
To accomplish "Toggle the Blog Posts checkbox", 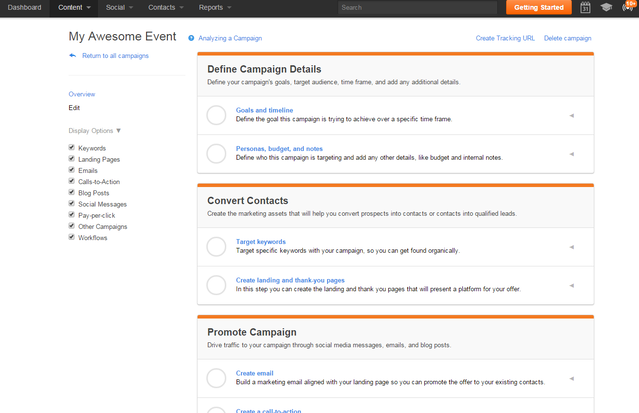I will [x=72, y=192].
